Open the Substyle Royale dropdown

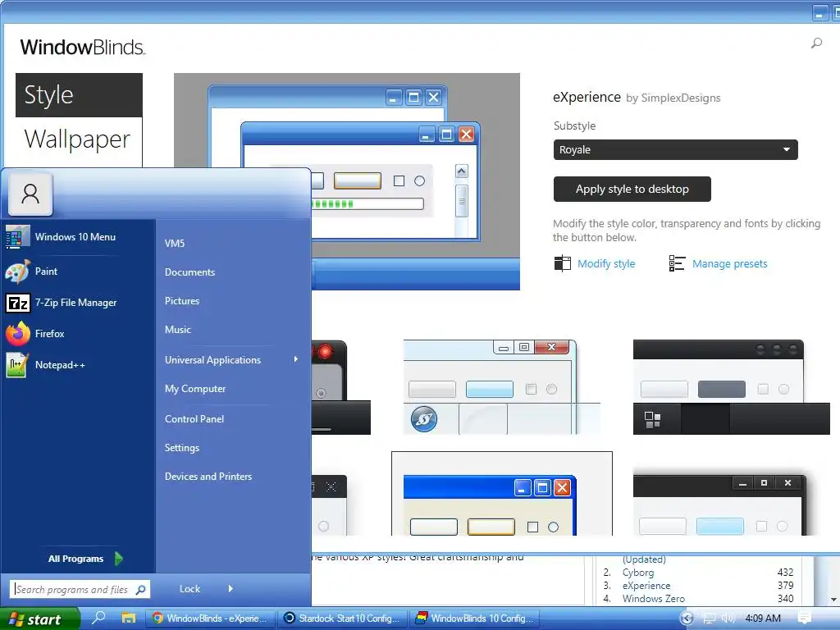click(676, 149)
